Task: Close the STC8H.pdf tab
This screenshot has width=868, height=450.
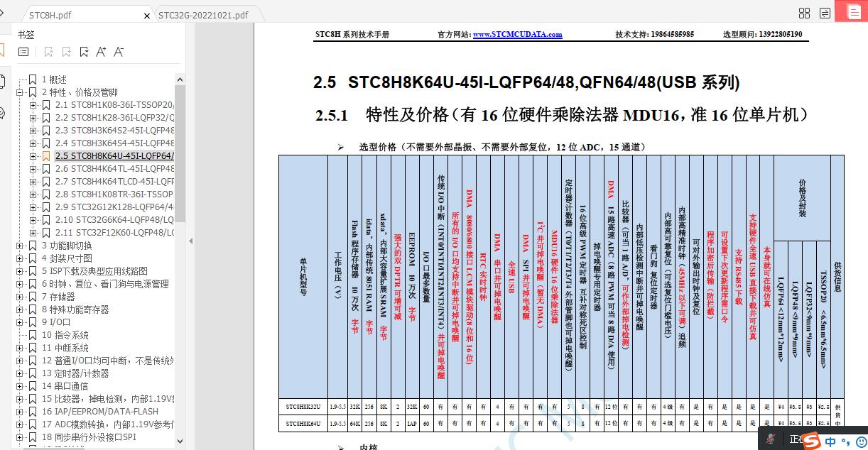Action: 148,15
